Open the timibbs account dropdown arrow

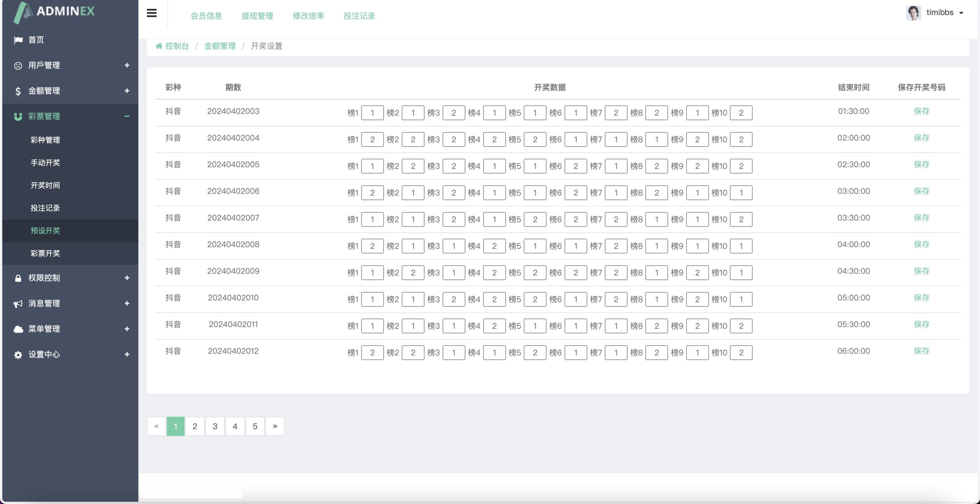pos(961,13)
